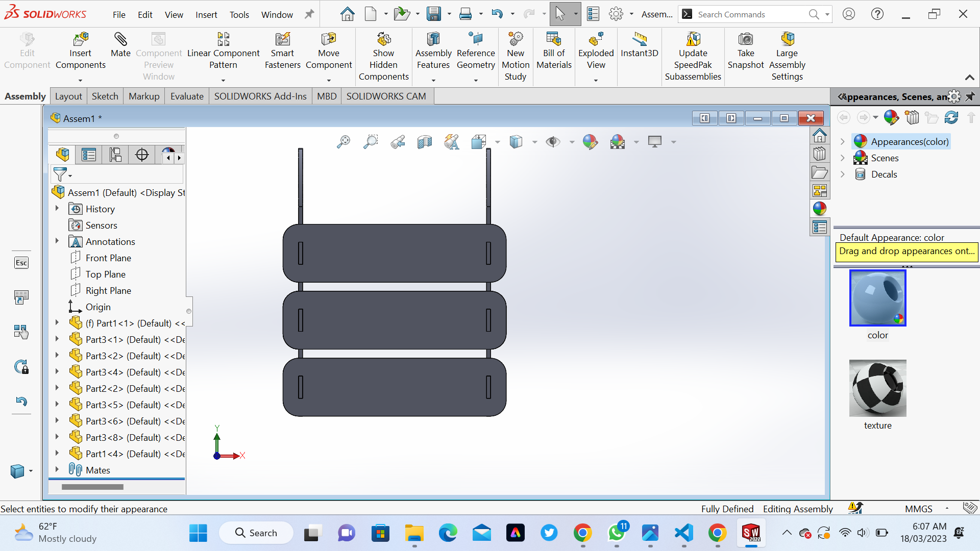Open the Tools menu
Screen dimensions: 980x551
pos(239,15)
